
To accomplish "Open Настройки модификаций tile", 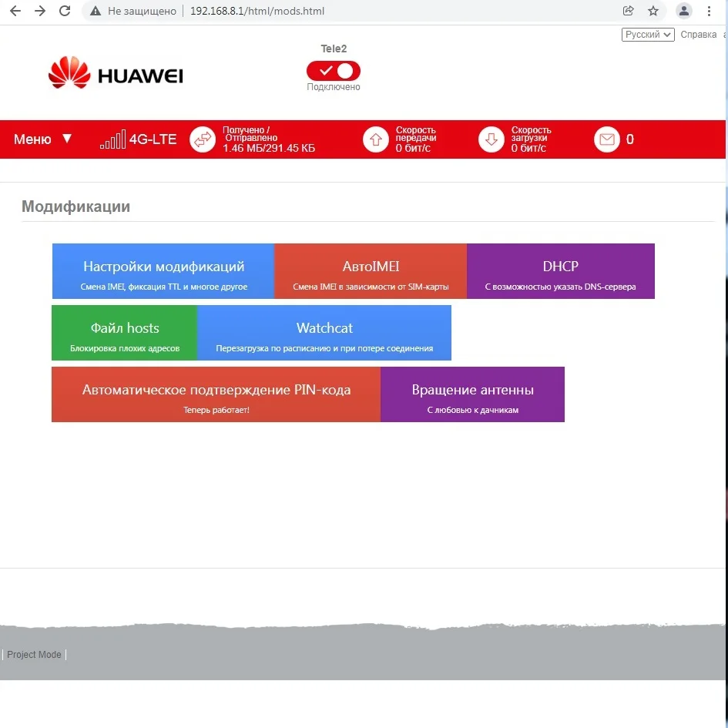I will 163,271.
